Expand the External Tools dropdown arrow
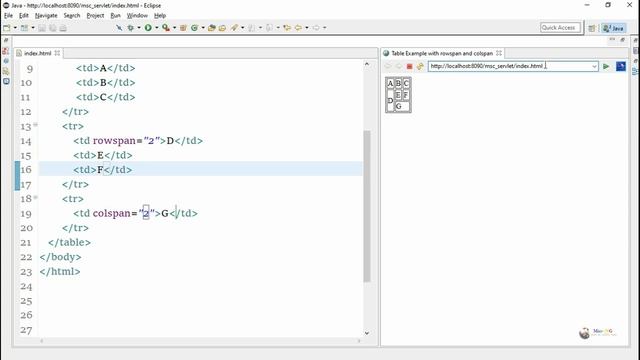640x360 pixels. tap(174, 28)
